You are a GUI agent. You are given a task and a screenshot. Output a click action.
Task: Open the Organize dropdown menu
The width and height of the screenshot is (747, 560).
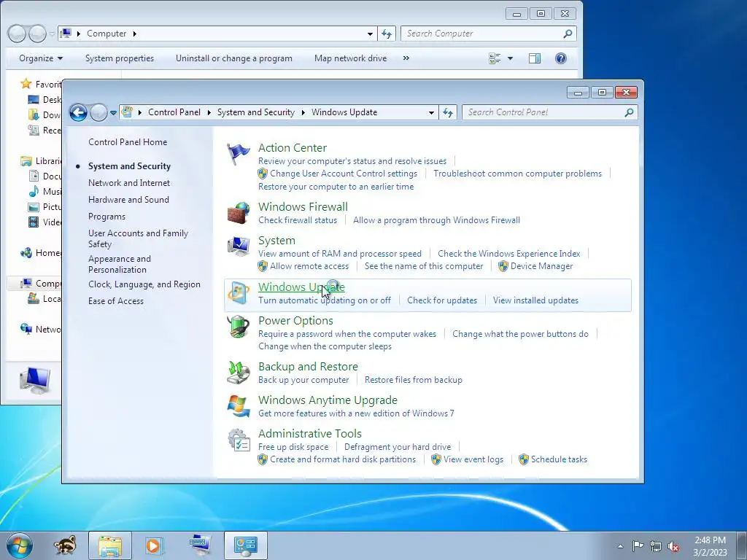pyautogui.click(x=41, y=58)
